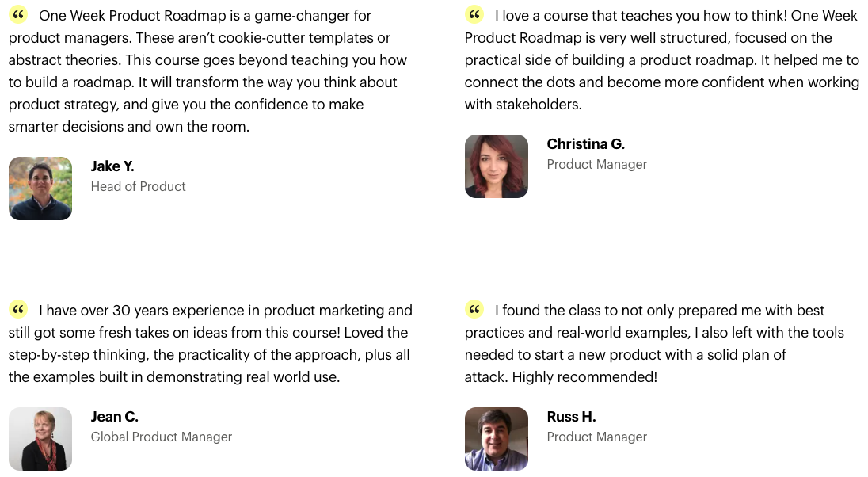868x477 pixels.
Task: Click the yellow quote icon beside Jake's testimonial
Action: [x=18, y=14]
